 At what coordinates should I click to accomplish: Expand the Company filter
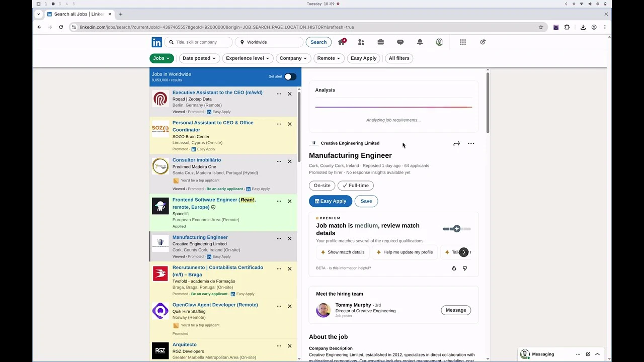coord(293,58)
